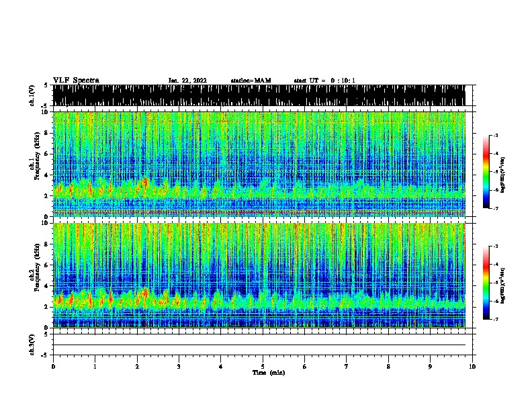Click the "-3" label on ch.2 color bar
Viewport: 532px width, 411px height.
[495, 246]
